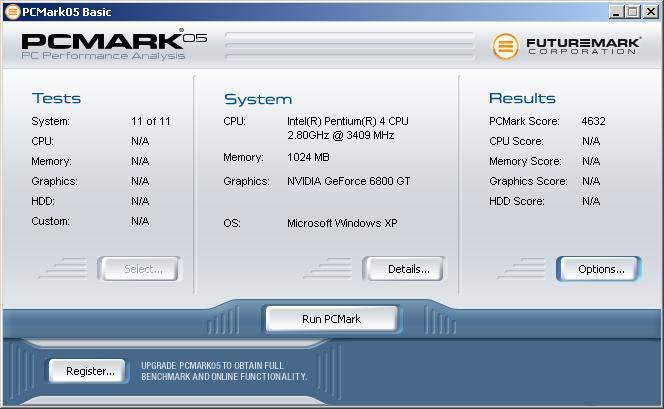Image resolution: width=664 pixels, height=409 pixels.
Task: Click the upgrade PCMark05 promo text
Action: [x=224, y=371]
